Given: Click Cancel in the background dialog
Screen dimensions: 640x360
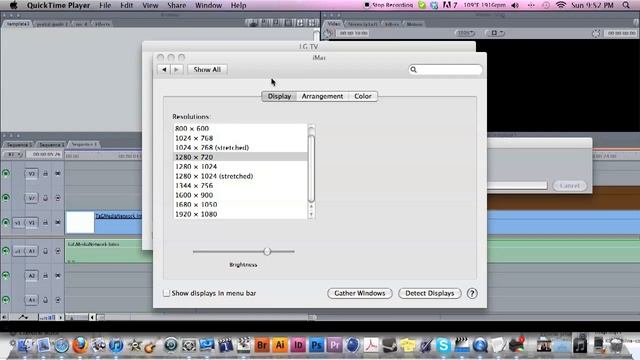Looking at the screenshot, I should [569, 186].
